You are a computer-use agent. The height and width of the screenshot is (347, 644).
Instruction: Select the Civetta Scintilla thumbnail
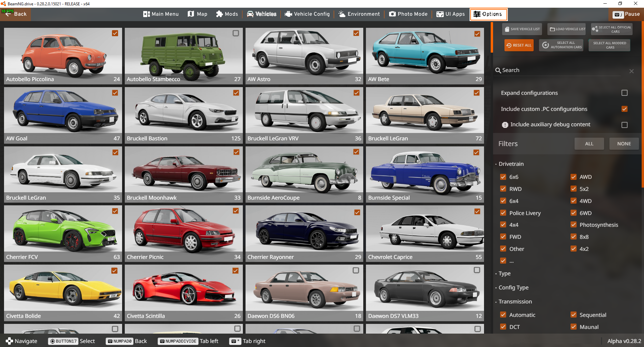coord(184,293)
